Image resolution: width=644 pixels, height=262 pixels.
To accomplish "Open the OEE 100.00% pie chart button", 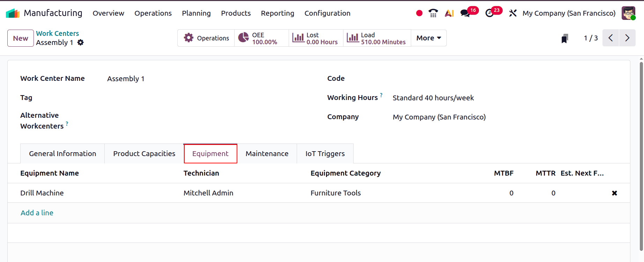I will click(261, 38).
